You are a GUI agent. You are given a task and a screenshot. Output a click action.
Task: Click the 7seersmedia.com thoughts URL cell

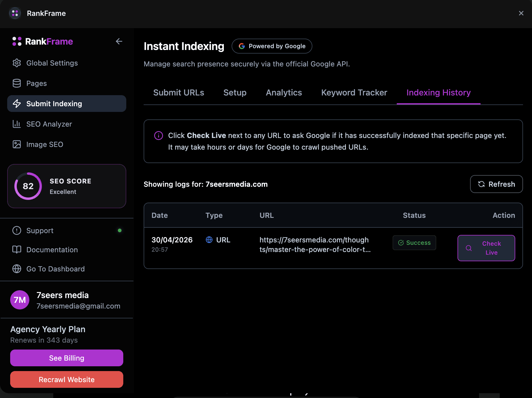(315, 244)
